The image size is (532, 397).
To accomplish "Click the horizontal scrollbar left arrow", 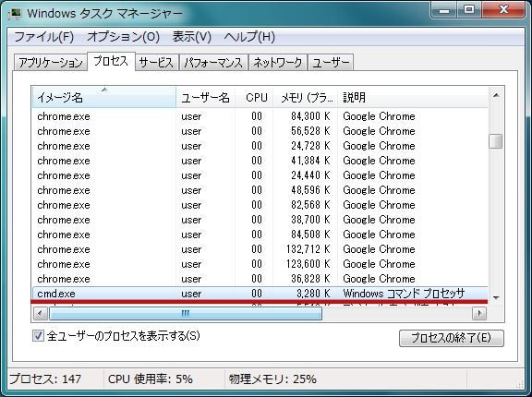I will click(x=41, y=313).
